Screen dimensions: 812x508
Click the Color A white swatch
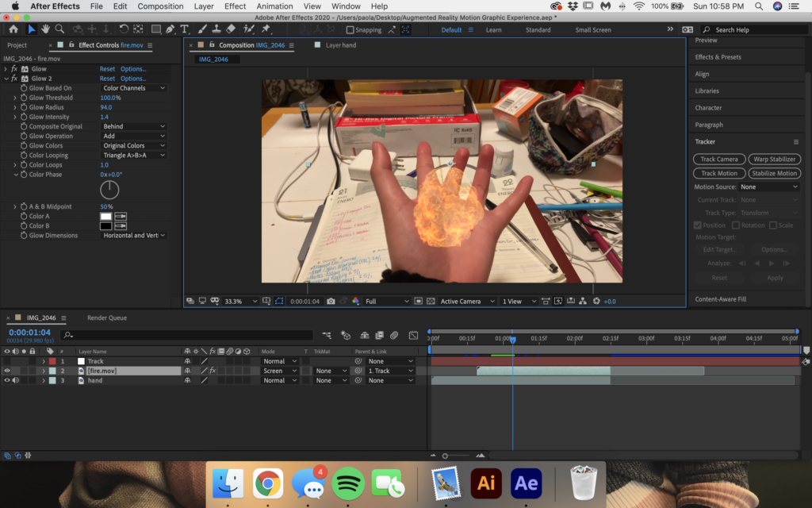point(105,216)
